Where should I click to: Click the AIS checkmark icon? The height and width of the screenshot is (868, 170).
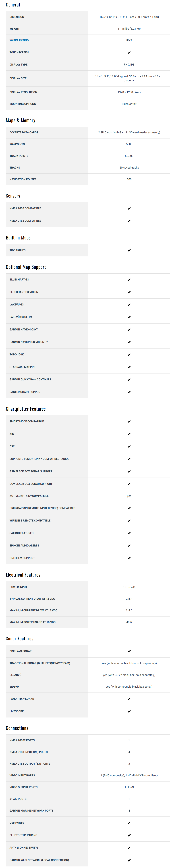129,434
